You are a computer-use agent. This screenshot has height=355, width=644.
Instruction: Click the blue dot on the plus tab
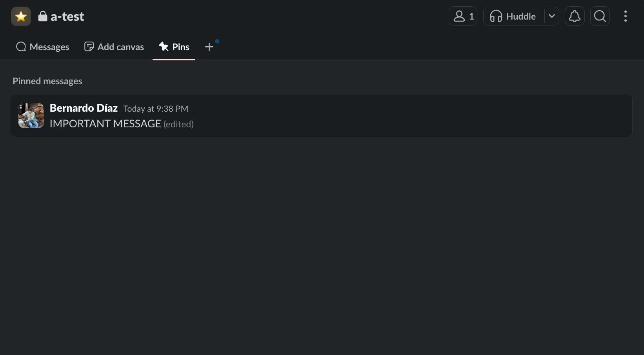coord(217,41)
